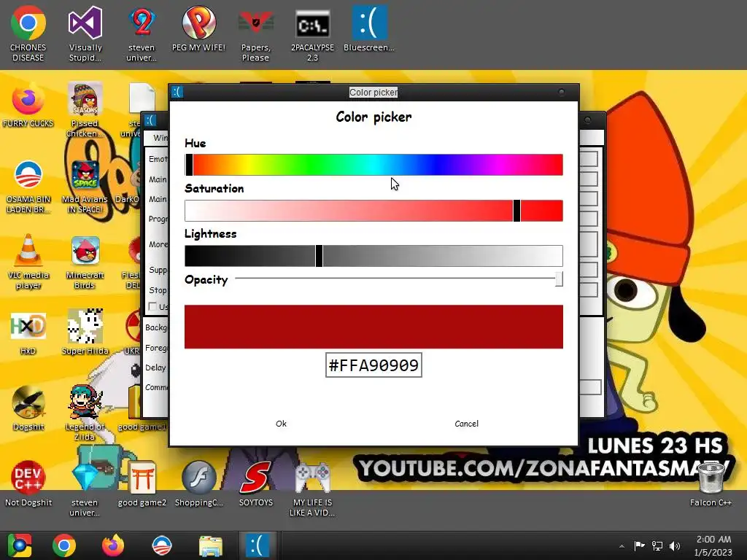Open the Bluescreen desktop shortcut
The width and height of the screenshot is (747, 560).
point(369,28)
